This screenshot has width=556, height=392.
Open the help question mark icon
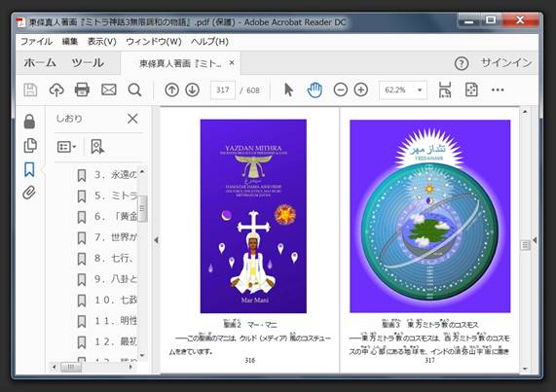click(462, 63)
